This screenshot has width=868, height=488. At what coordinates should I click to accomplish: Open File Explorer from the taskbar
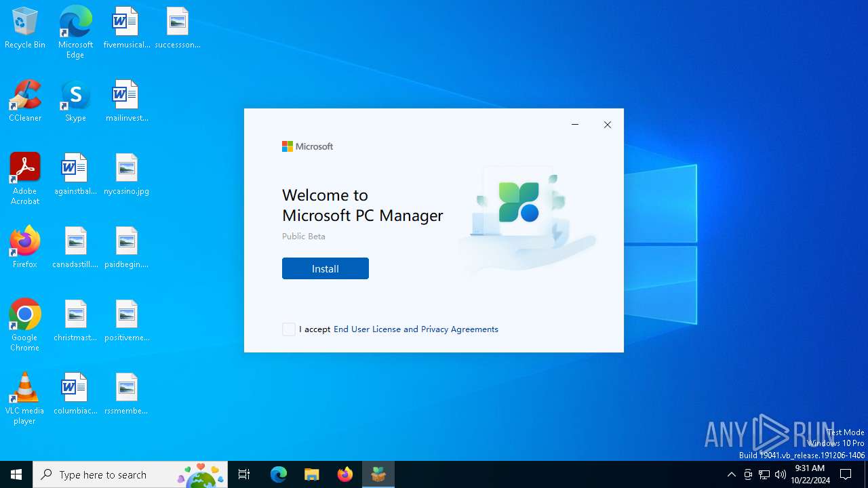[312, 474]
